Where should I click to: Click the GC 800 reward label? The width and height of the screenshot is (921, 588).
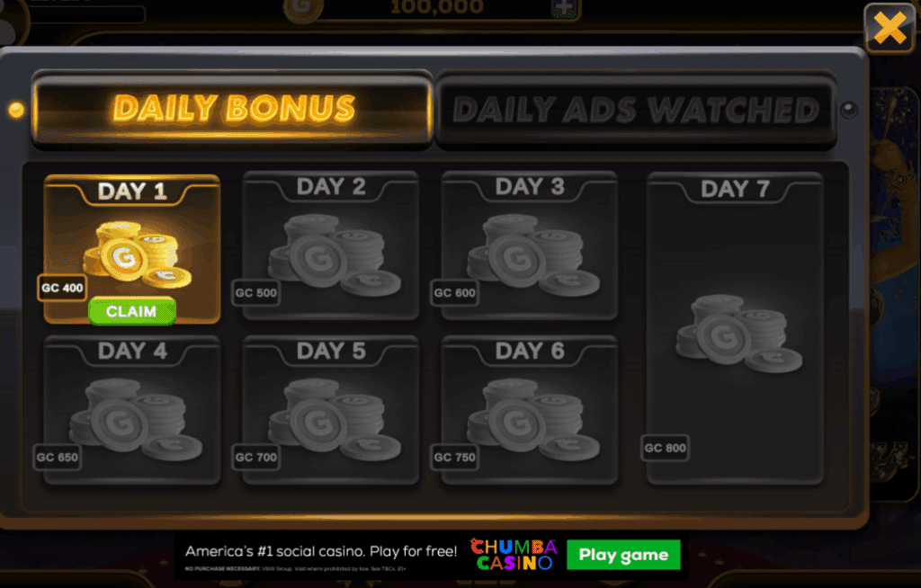click(x=665, y=449)
